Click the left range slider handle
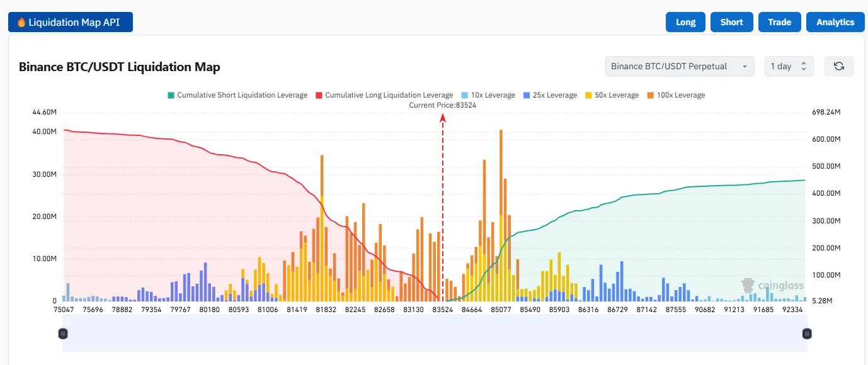 (63, 334)
